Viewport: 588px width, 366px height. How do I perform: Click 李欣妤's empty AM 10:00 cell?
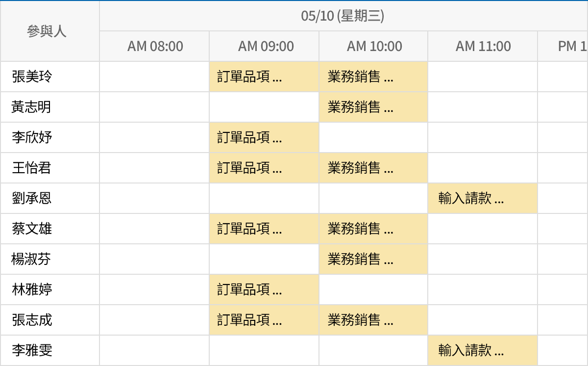(373, 137)
